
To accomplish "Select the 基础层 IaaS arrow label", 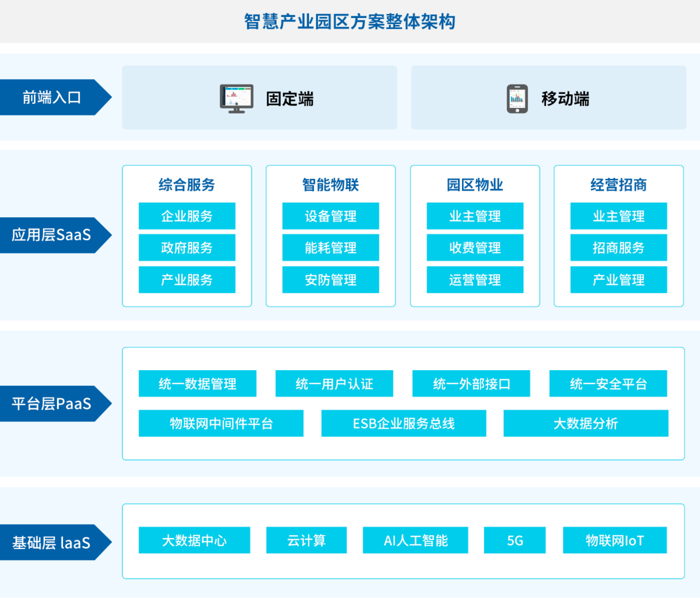I will pyautogui.click(x=52, y=543).
